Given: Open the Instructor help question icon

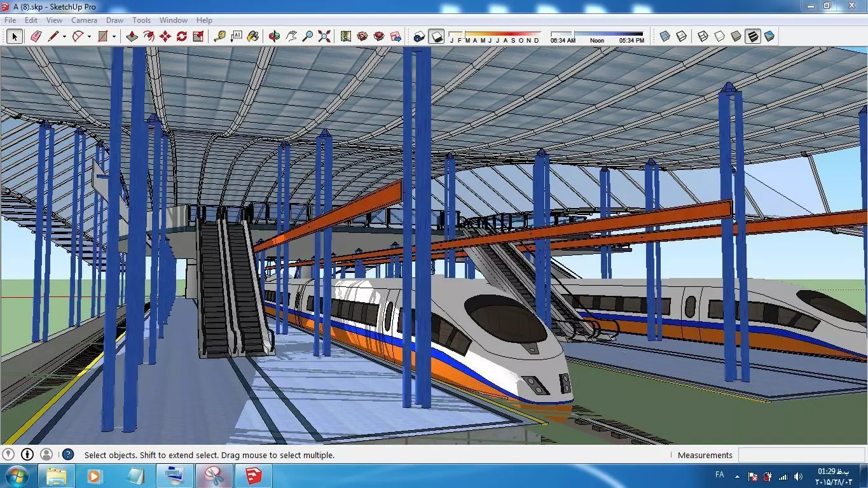Looking at the screenshot, I should (68, 454).
